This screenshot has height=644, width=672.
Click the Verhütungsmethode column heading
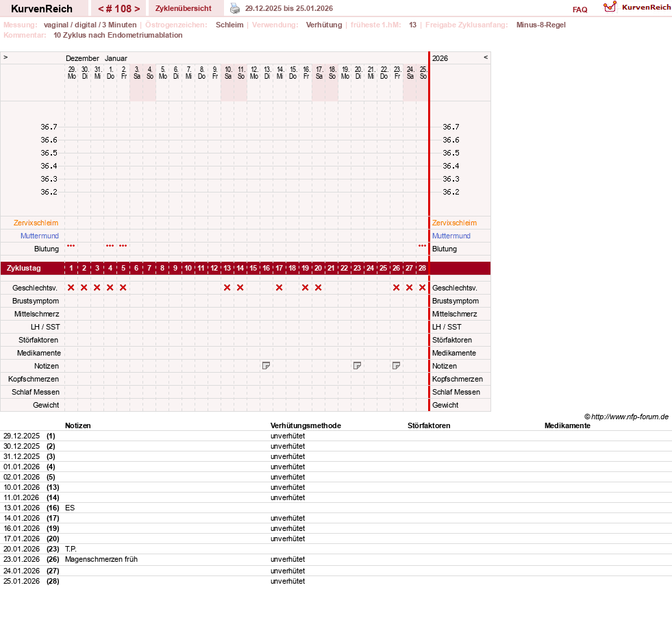[306, 425]
